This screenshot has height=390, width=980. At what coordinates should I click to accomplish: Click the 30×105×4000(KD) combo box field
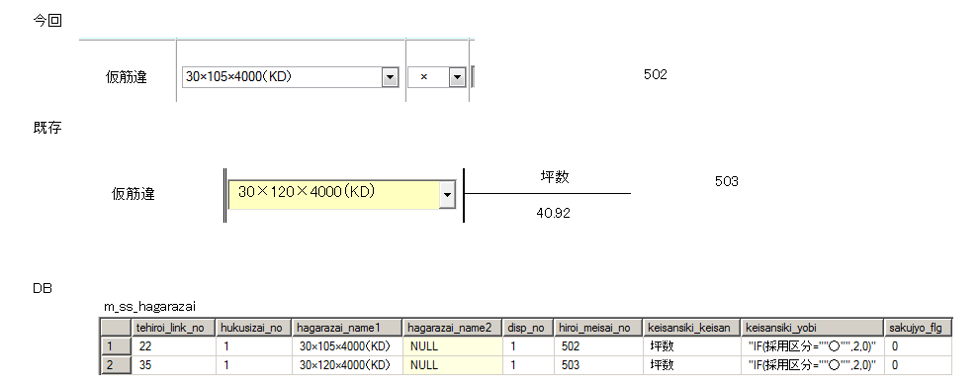pyautogui.click(x=291, y=77)
